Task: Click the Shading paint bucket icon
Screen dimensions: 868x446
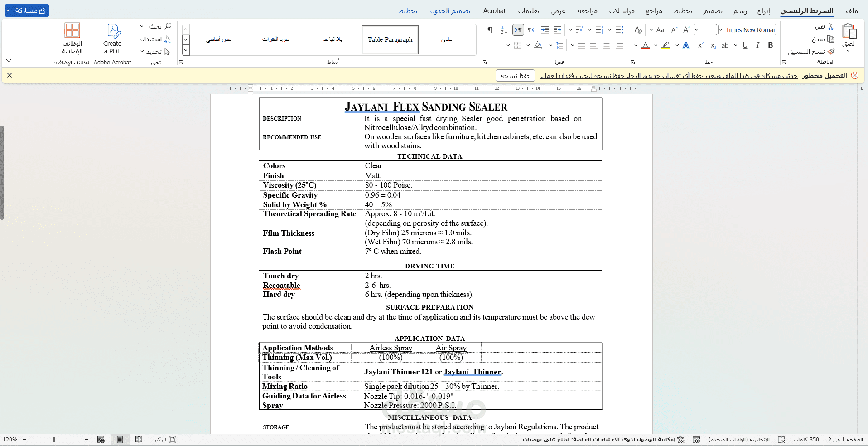Action: (x=538, y=45)
